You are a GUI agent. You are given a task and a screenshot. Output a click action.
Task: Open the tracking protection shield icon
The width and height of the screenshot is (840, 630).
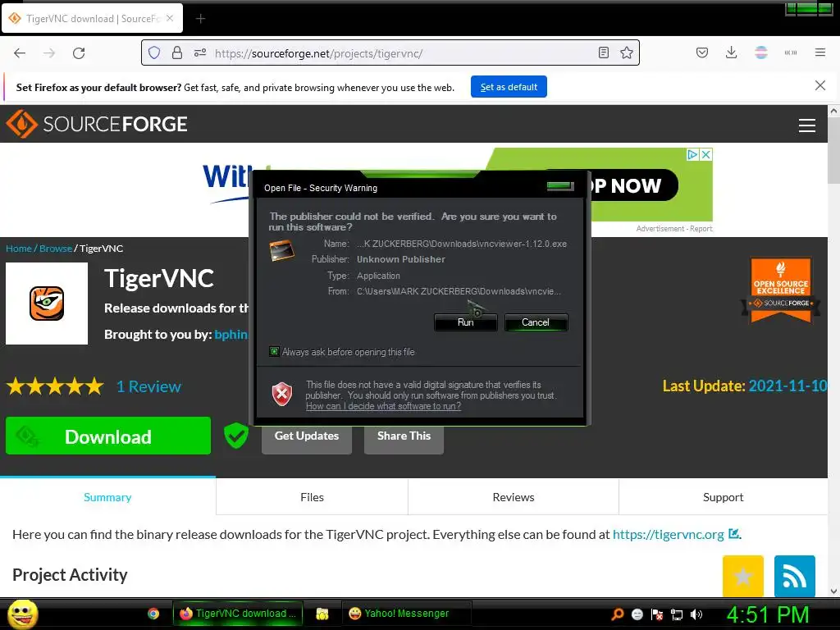pos(154,53)
